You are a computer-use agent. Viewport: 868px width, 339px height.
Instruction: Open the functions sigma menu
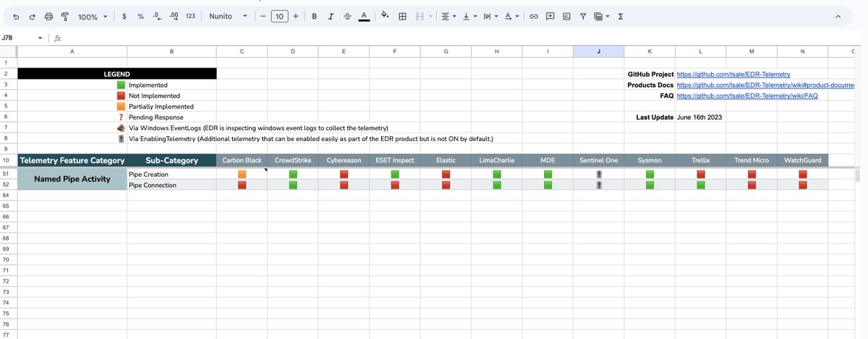(x=621, y=16)
